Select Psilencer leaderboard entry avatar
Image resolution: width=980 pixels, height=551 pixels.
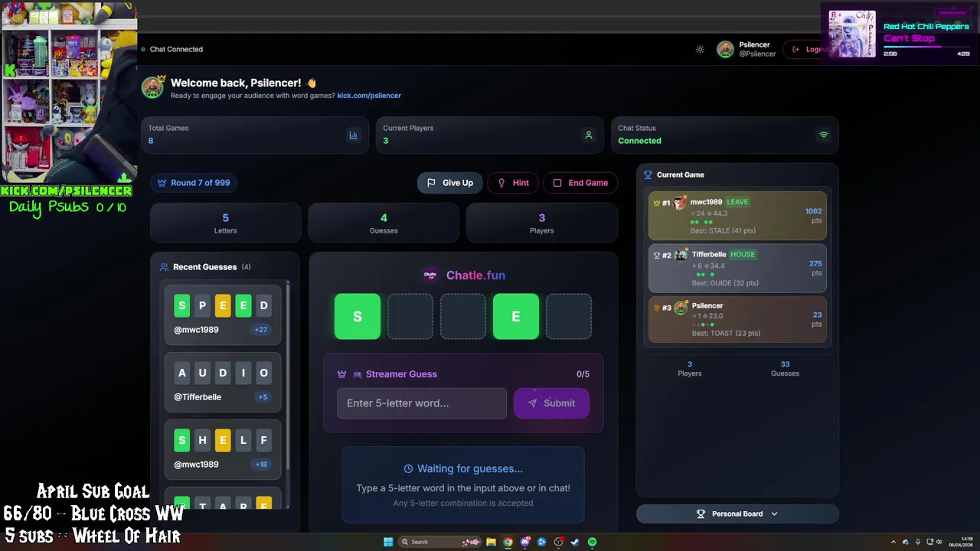point(681,308)
